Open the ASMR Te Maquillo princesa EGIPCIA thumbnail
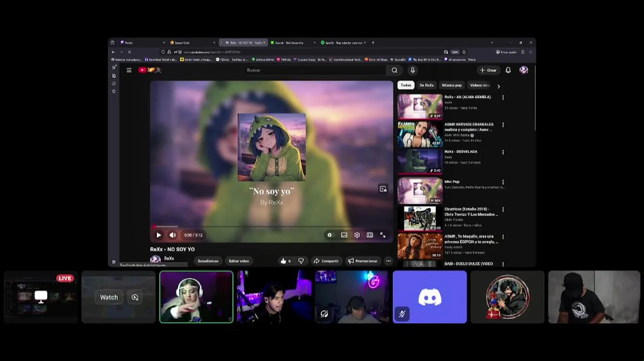Image resolution: width=644 pixels, height=361 pixels. click(420, 246)
